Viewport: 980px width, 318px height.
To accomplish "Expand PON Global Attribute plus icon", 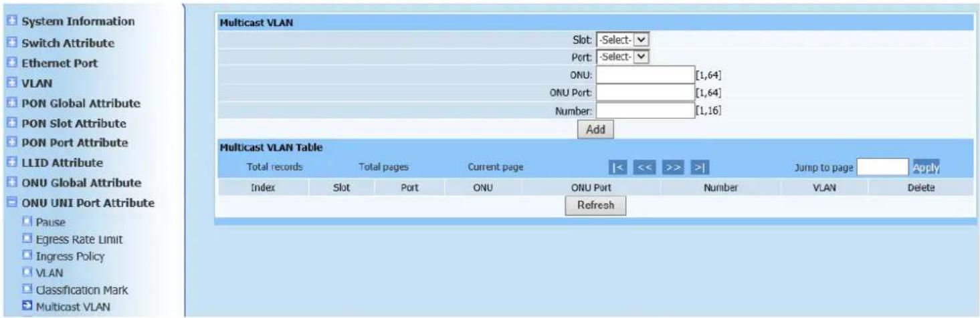I will coord(11,104).
